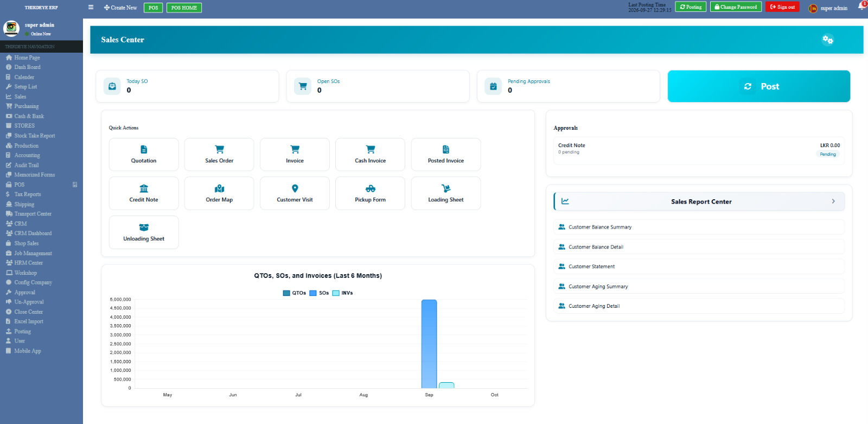Viewport: 868px width, 424px height.
Task: Open the Create New menu
Action: [120, 8]
